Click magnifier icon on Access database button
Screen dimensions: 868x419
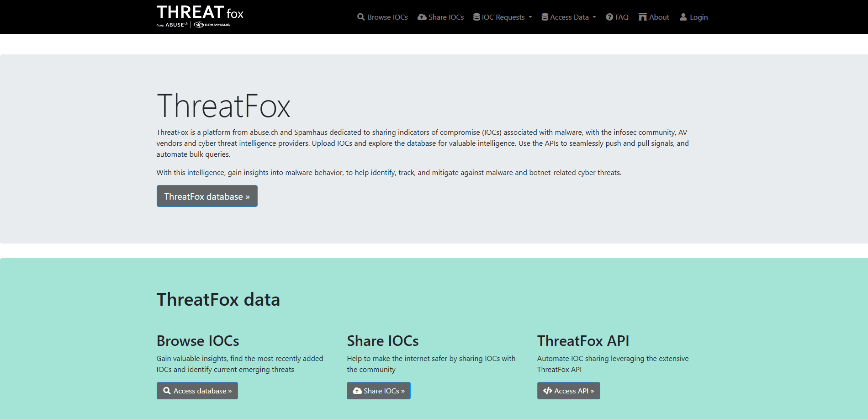point(167,391)
